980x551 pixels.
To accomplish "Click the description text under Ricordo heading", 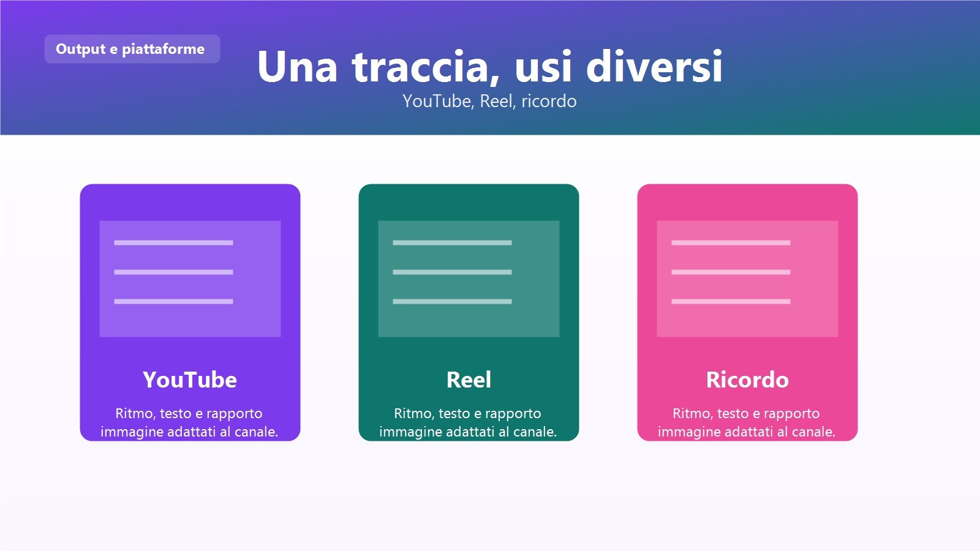I will [x=747, y=422].
